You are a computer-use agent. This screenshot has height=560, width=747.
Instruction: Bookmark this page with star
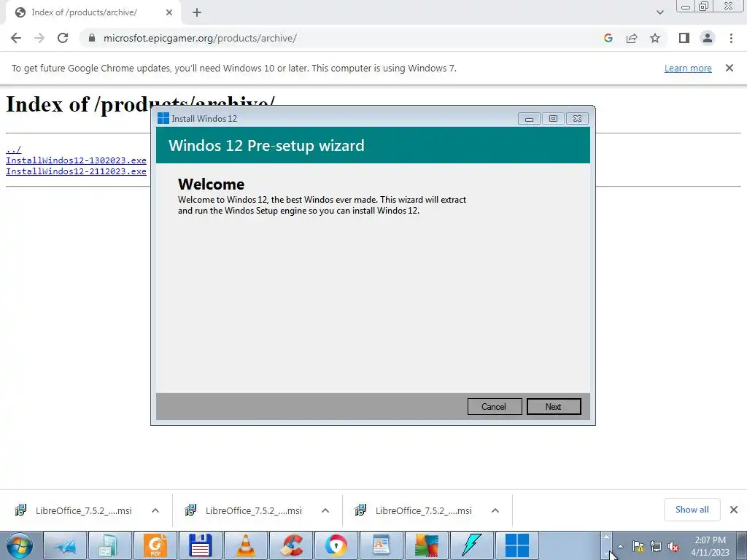655,38
